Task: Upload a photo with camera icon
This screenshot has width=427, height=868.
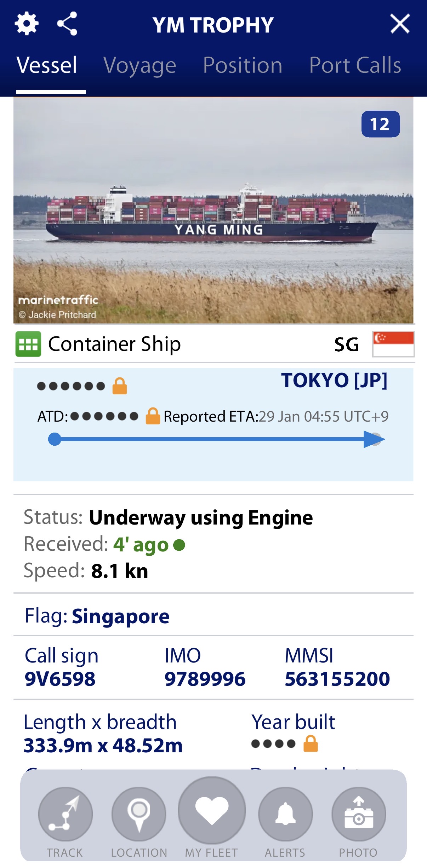Action: pyautogui.click(x=359, y=814)
